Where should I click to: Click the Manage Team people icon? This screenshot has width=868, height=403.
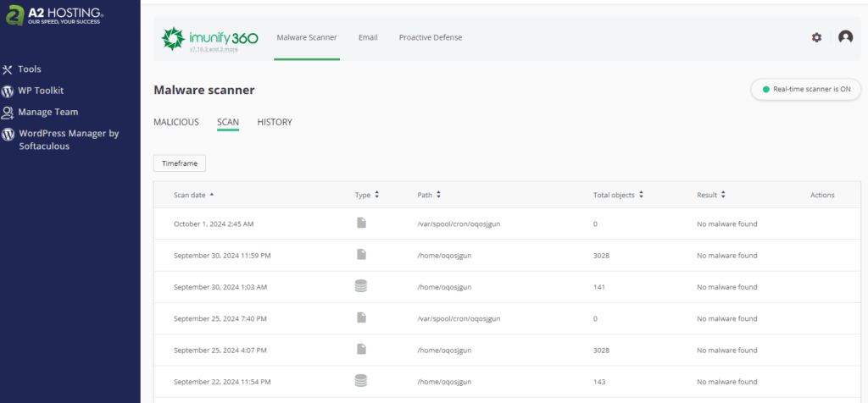[x=7, y=113]
